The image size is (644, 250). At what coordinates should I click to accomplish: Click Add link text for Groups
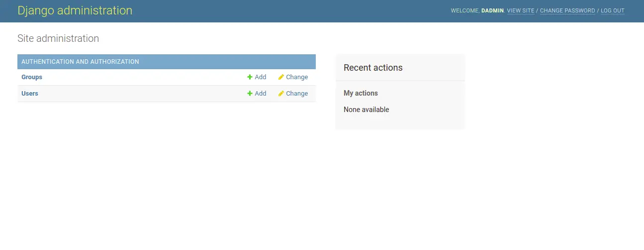[x=261, y=77]
